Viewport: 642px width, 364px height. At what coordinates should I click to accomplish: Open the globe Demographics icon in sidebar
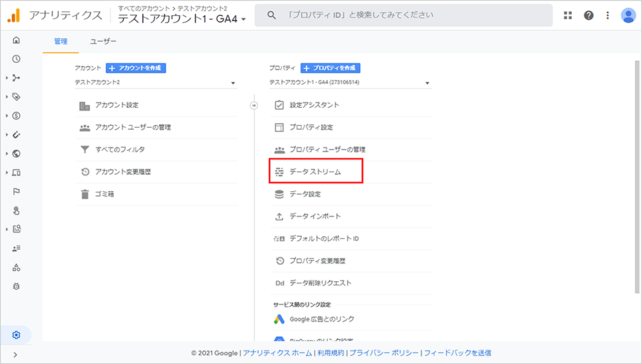click(17, 154)
